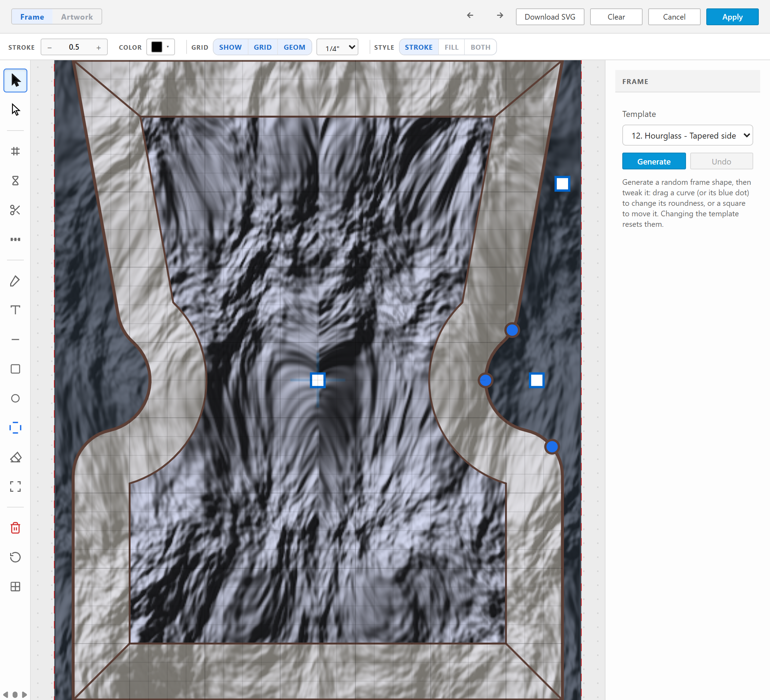Select the circle shape tool
Screen dimensions: 770x700
[15, 398]
